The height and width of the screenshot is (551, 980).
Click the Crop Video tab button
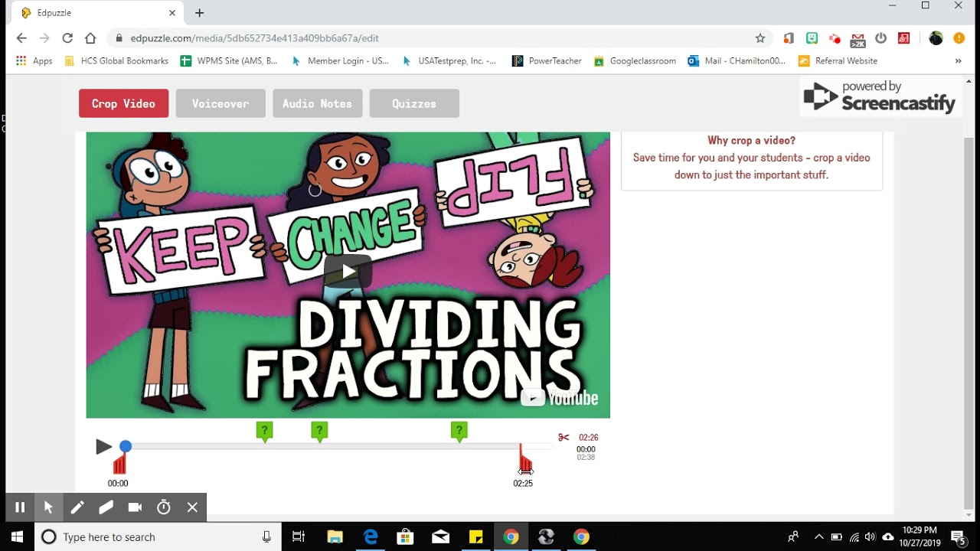click(x=123, y=103)
